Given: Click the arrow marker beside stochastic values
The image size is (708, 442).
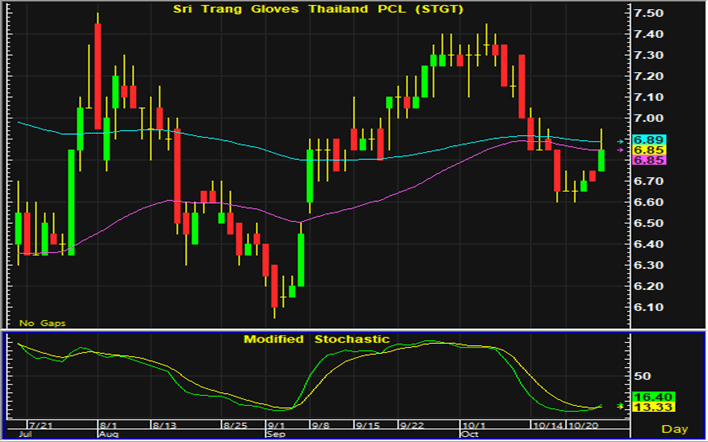Looking at the screenshot, I should 621,406.
